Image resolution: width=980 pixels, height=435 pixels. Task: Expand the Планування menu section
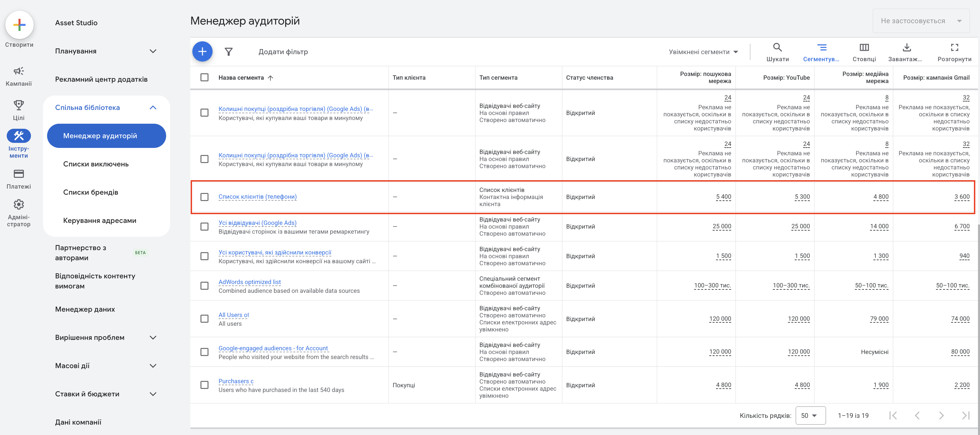click(106, 51)
